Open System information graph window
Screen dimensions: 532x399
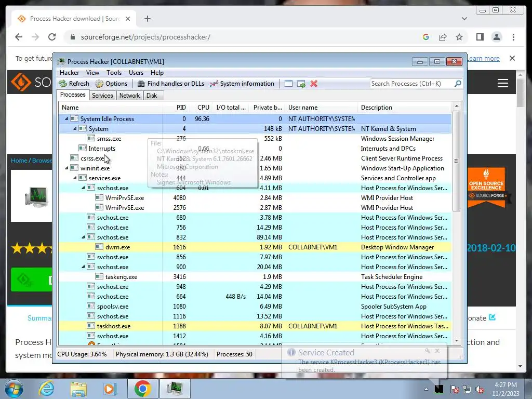click(x=242, y=84)
